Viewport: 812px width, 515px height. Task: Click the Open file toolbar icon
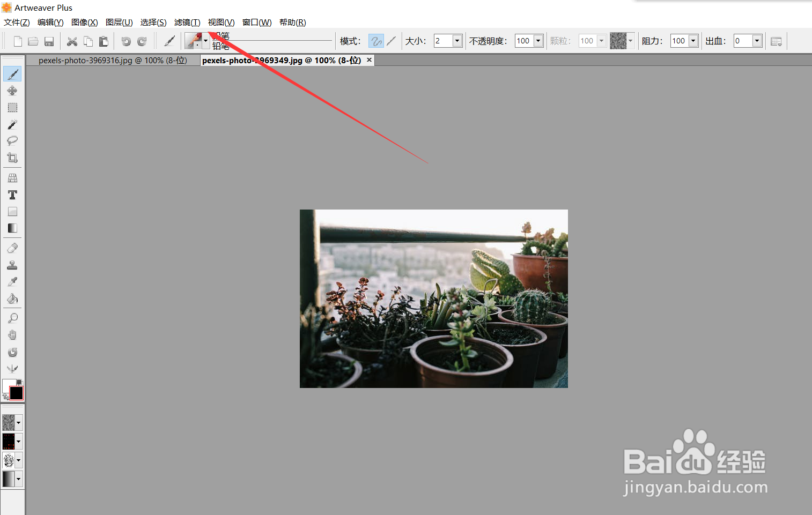pos(33,41)
